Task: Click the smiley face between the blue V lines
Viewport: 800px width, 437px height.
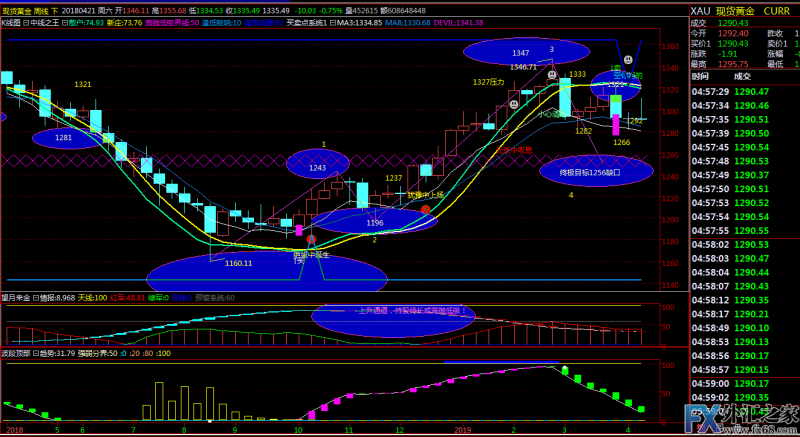Action: [x=630, y=62]
